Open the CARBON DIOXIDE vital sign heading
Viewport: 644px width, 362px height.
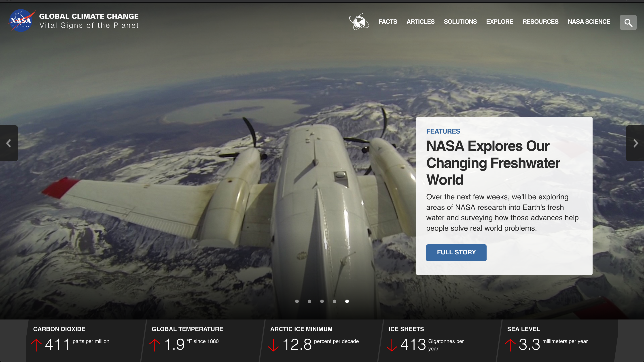coord(59,329)
